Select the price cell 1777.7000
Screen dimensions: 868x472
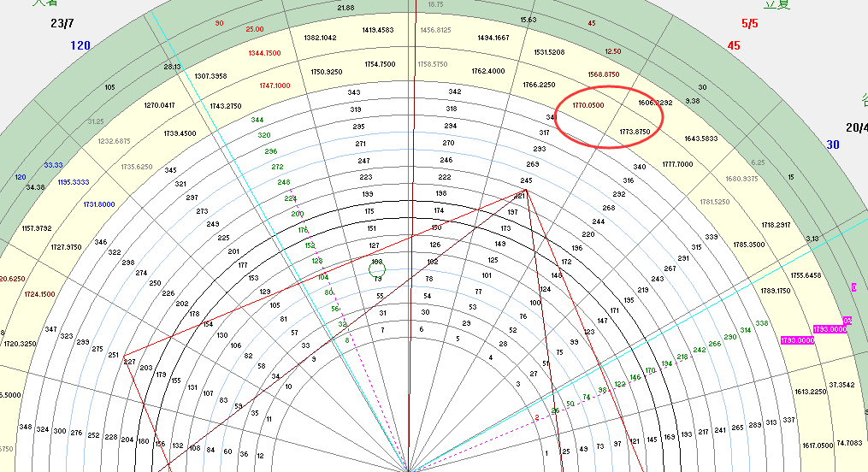click(678, 163)
